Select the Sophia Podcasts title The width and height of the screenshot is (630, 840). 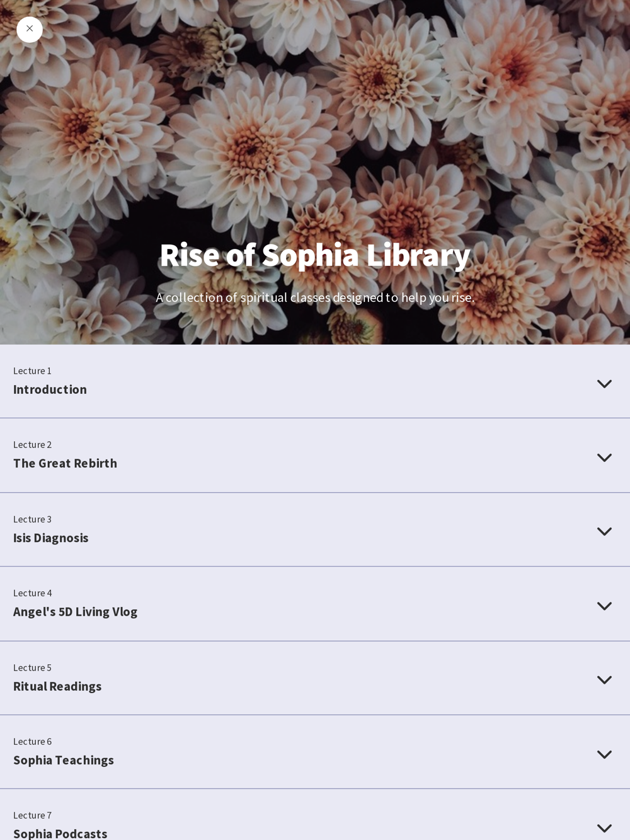tap(60, 833)
